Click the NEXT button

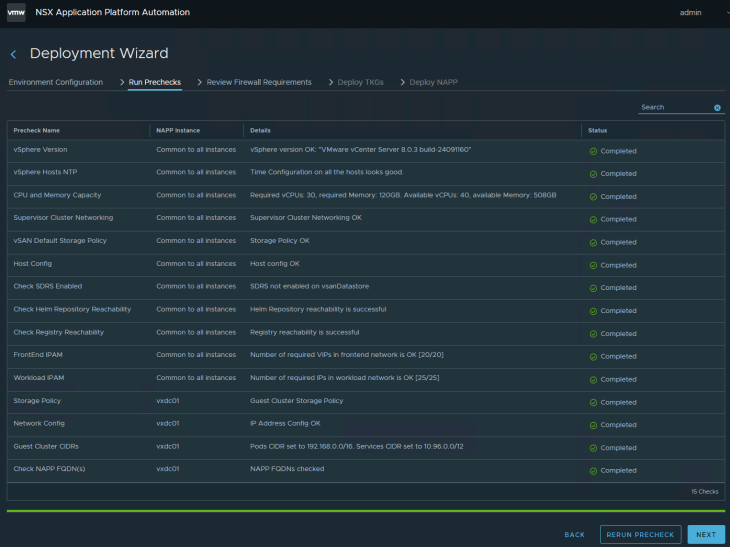point(706,535)
